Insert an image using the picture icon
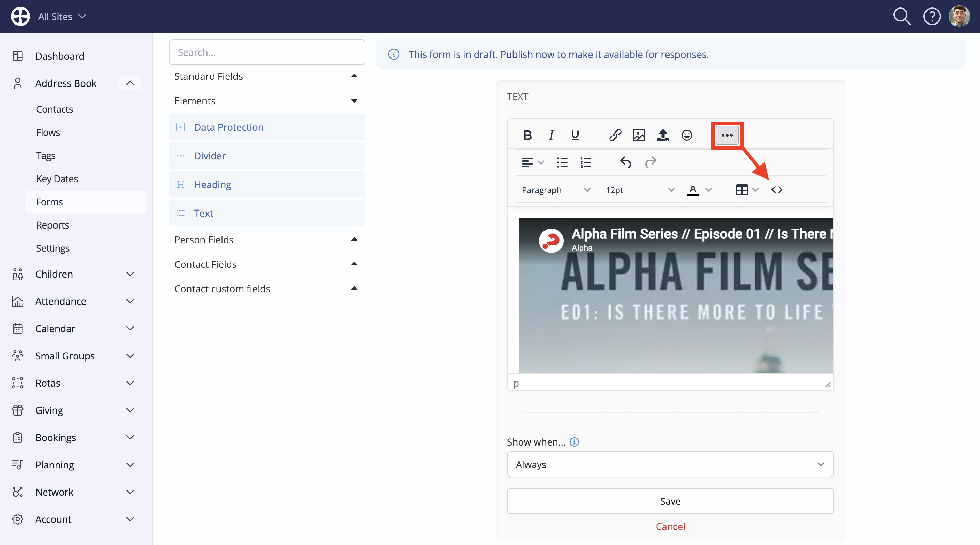The height and width of the screenshot is (545, 980). coord(639,135)
